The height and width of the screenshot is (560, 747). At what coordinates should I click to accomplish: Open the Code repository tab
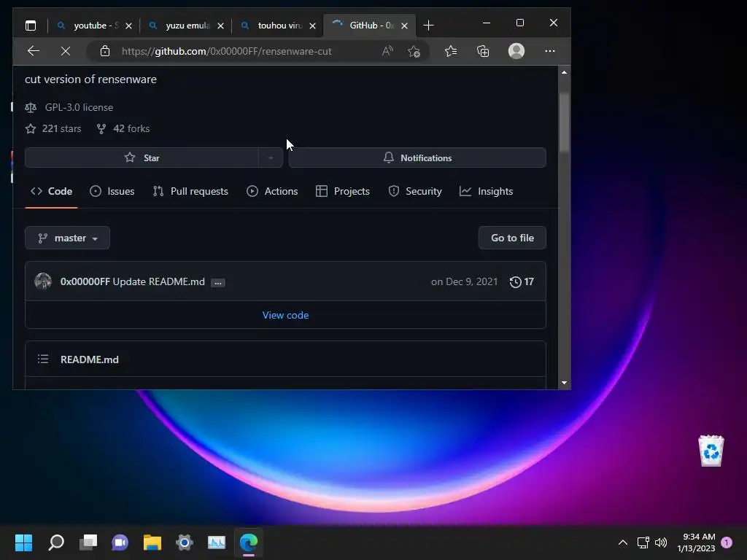(x=52, y=191)
